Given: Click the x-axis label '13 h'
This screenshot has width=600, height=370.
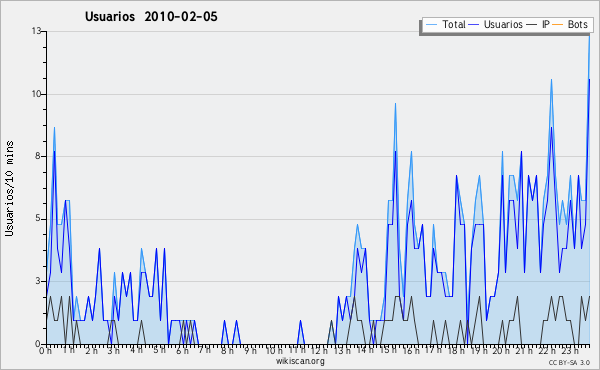Looking at the screenshot, I should tap(342, 350).
